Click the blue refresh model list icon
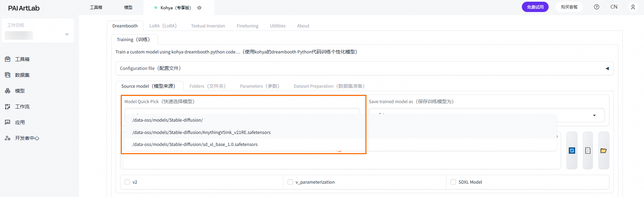 572,151
